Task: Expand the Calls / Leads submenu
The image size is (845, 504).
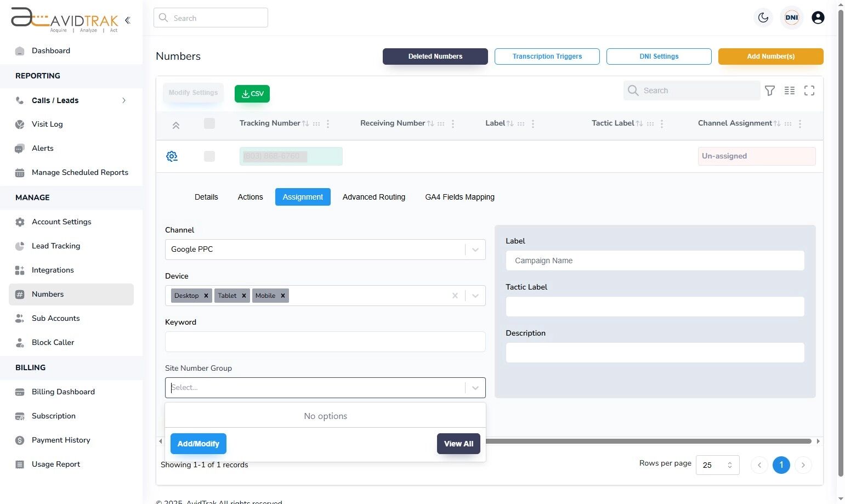Action: tap(124, 100)
